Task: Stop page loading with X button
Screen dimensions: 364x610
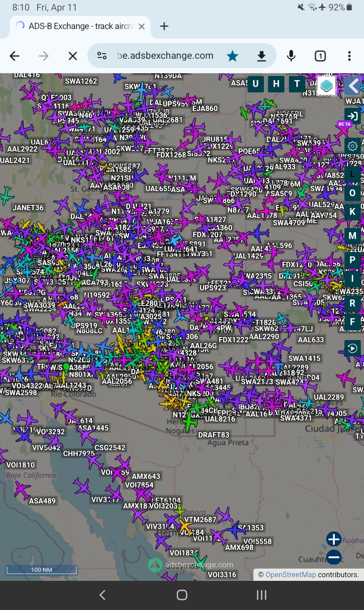Action: pyautogui.click(x=73, y=56)
